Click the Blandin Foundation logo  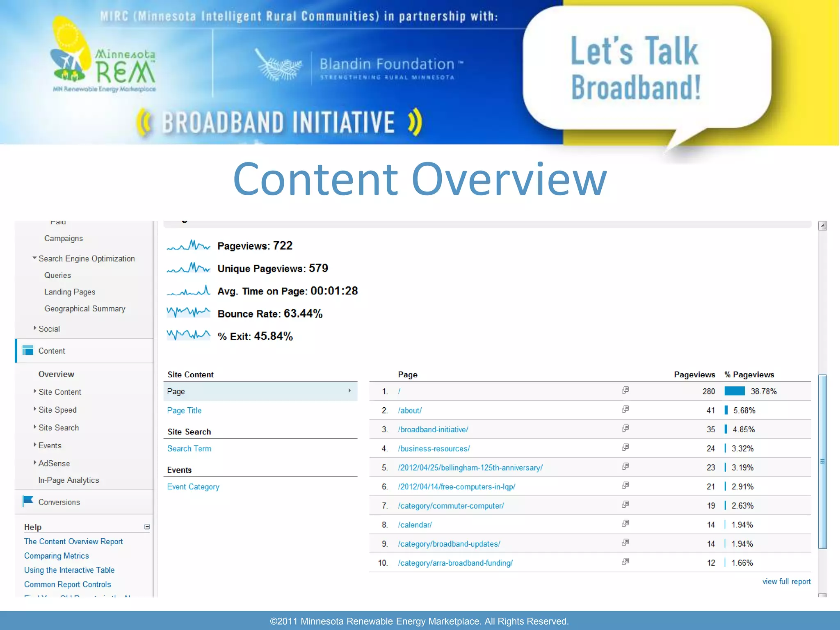[359, 66]
